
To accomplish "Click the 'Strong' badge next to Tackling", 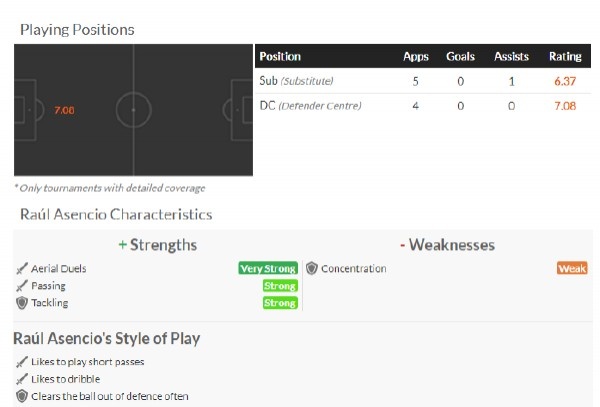I will coord(280,303).
